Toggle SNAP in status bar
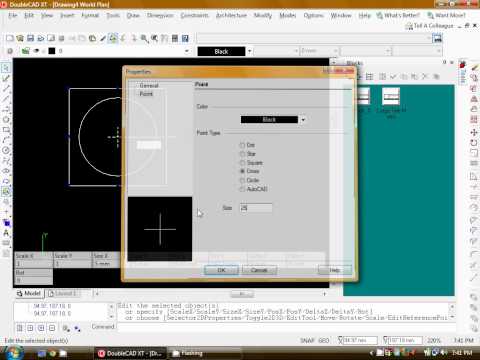The image size is (480, 360). coord(307,340)
